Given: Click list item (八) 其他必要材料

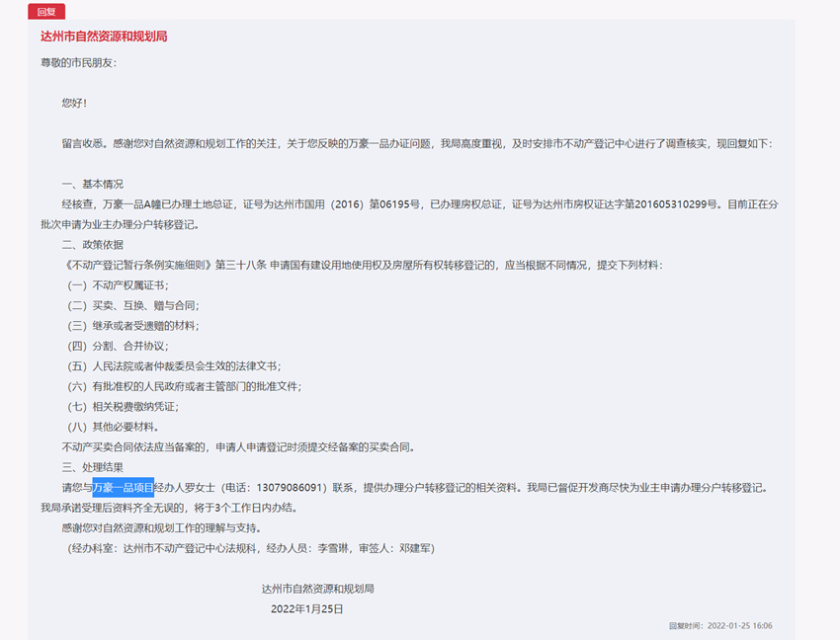Looking at the screenshot, I should pos(113,427).
